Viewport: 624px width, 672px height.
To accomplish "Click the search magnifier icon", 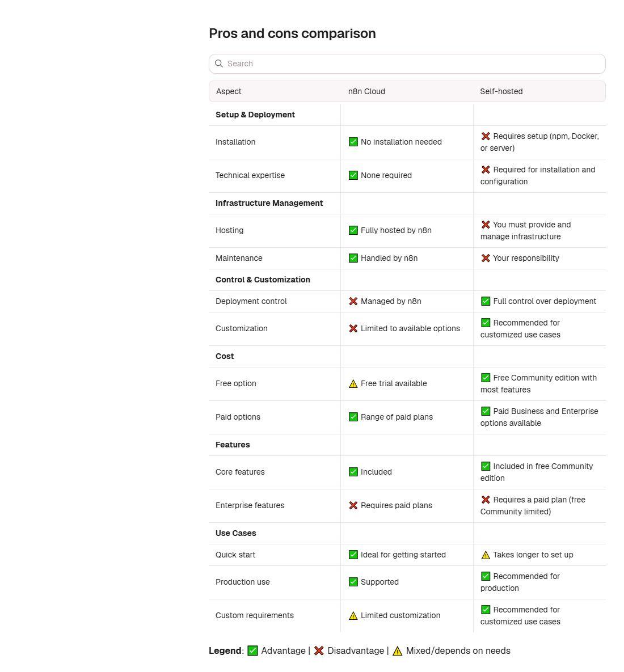I will (x=218, y=64).
